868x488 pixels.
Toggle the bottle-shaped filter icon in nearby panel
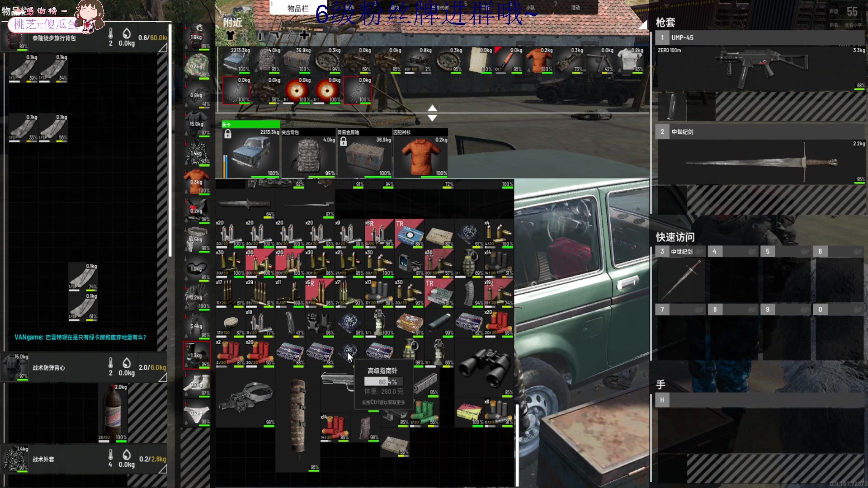(x=260, y=35)
